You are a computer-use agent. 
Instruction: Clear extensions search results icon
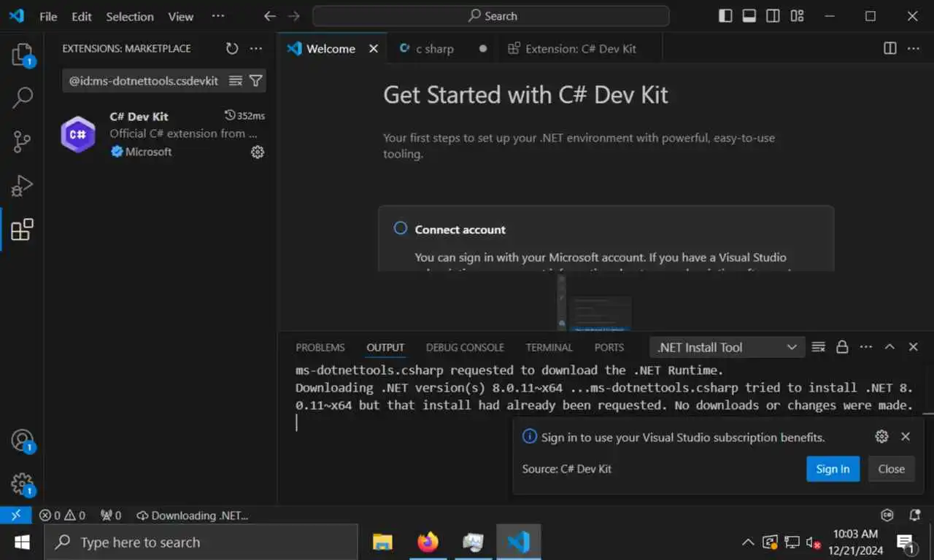tap(236, 81)
